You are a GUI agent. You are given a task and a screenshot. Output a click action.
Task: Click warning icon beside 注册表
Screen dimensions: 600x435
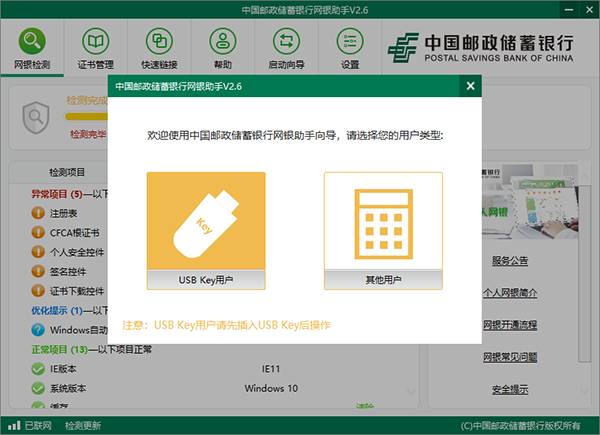click(x=38, y=213)
